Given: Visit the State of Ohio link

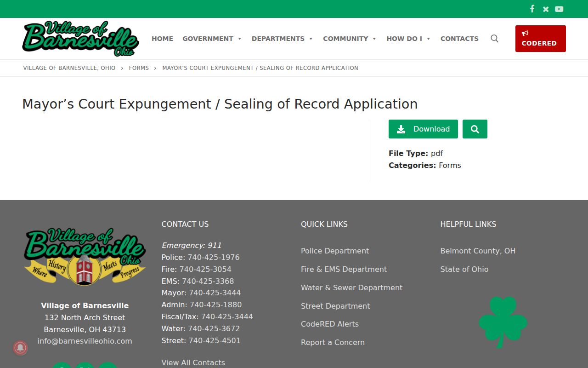Looking at the screenshot, I should pyautogui.click(x=464, y=269).
